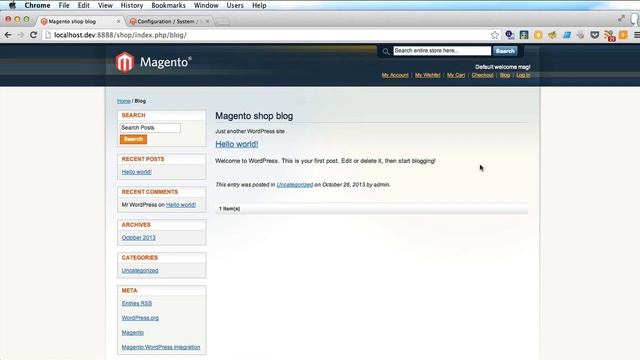
Task: Click the blue store Search button
Action: pyautogui.click(x=505, y=51)
